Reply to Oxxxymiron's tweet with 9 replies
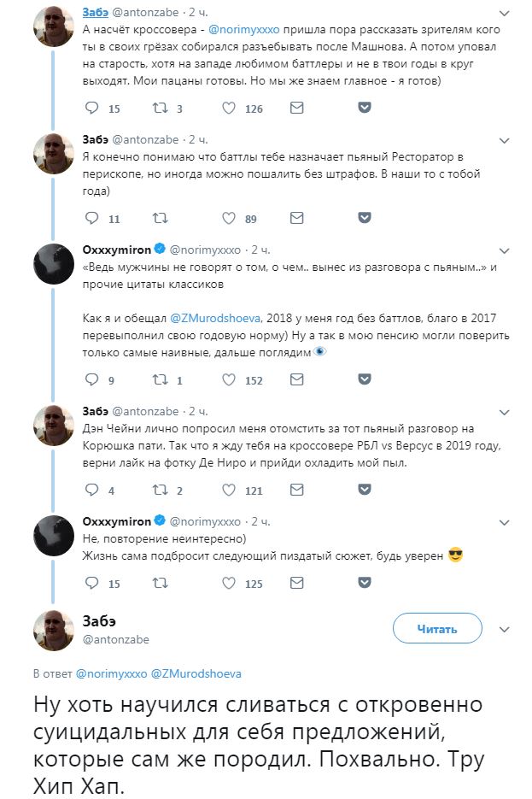Image resolution: width=532 pixels, height=799 pixels. 92,380
